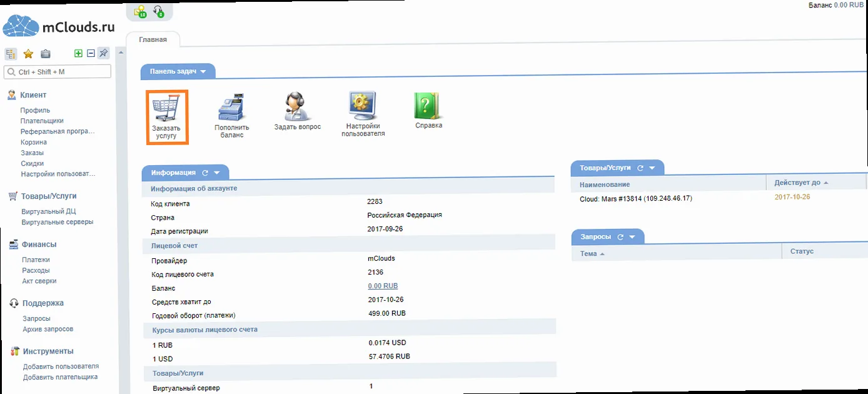The width and height of the screenshot is (868, 394).
Task: Collapse all menu sections with minus icon
Action: (x=90, y=53)
